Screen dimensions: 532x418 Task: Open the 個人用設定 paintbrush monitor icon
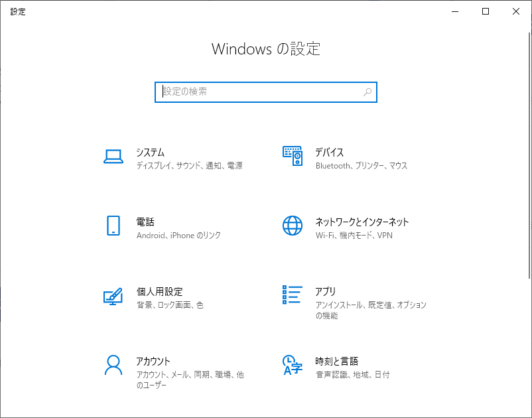[x=113, y=296]
